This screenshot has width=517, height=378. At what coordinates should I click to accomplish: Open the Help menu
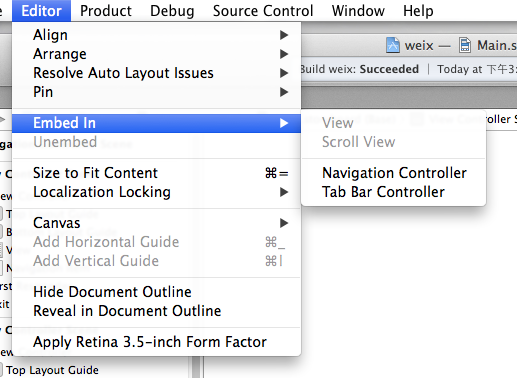pos(418,11)
